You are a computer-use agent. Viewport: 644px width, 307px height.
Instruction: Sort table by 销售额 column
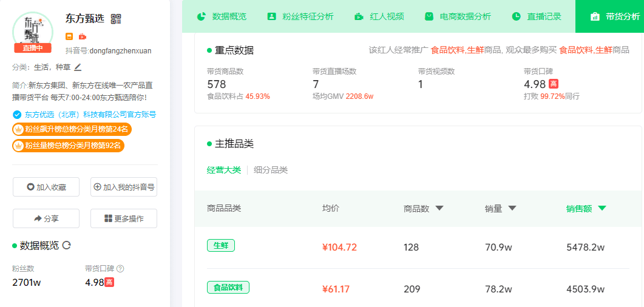[586, 208]
